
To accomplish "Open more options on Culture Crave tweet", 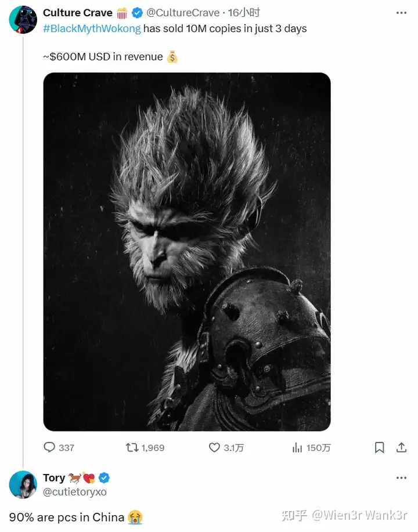I will [x=401, y=13].
